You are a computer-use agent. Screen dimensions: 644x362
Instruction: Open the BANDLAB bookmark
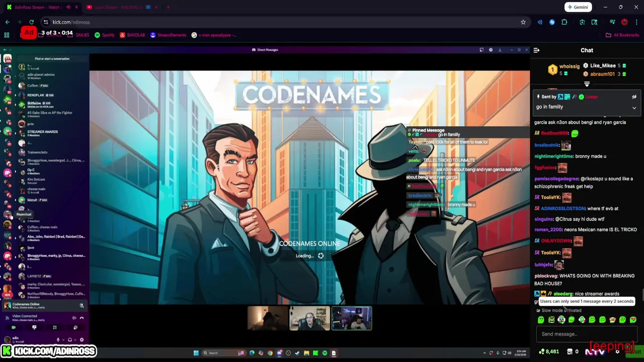click(132, 35)
